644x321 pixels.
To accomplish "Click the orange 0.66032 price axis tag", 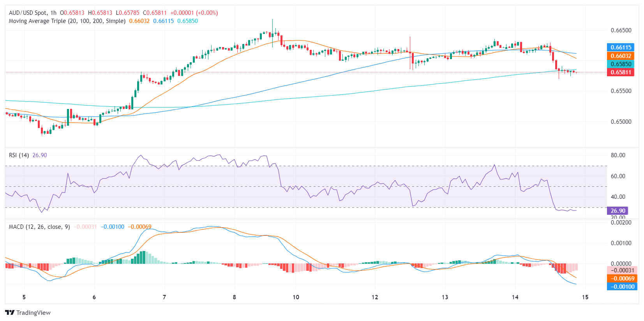I will (x=620, y=56).
